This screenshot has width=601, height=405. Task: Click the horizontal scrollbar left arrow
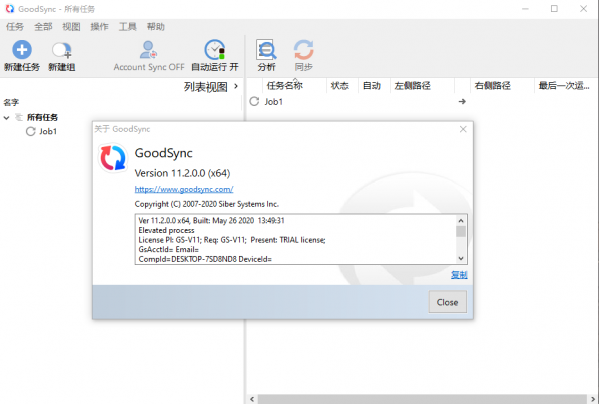click(x=252, y=399)
